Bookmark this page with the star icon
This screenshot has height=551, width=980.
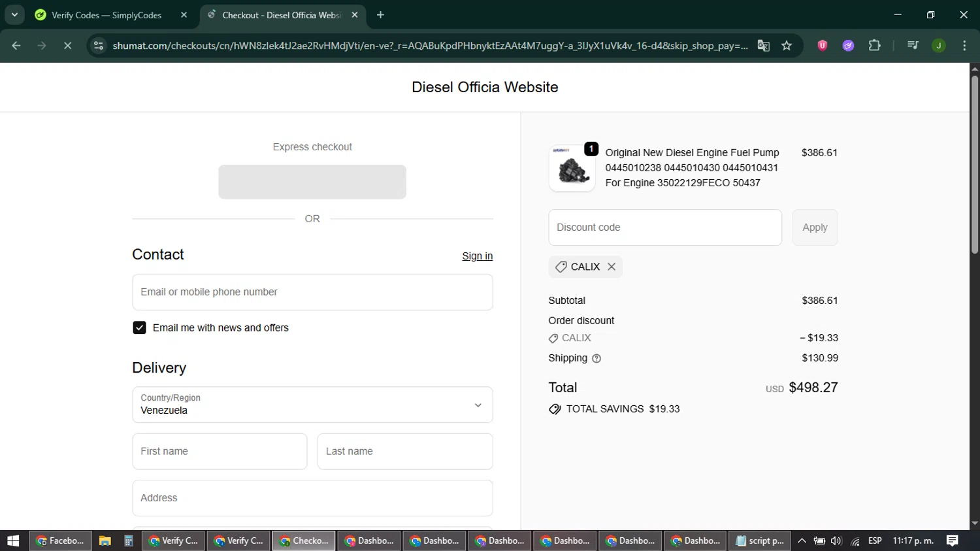[x=787, y=45]
